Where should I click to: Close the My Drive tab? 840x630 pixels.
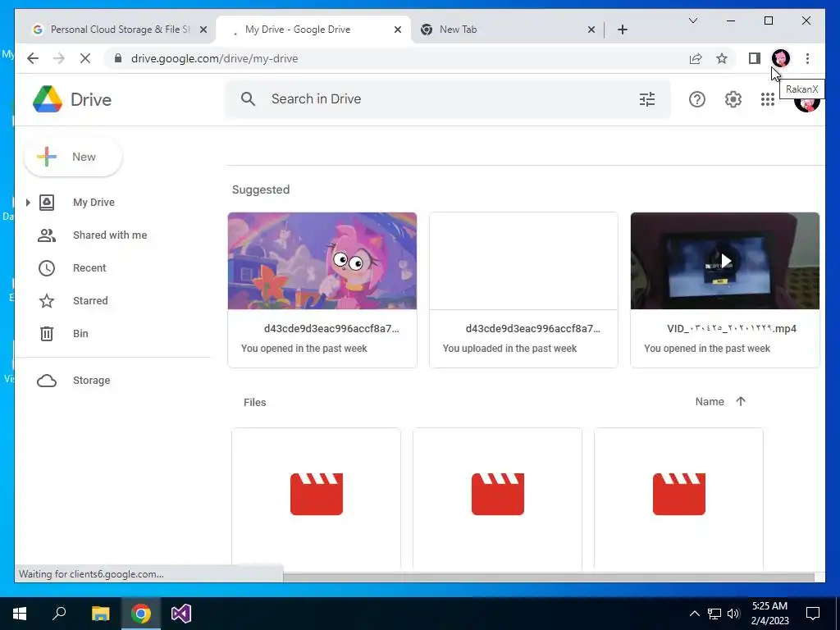(398, 30)
